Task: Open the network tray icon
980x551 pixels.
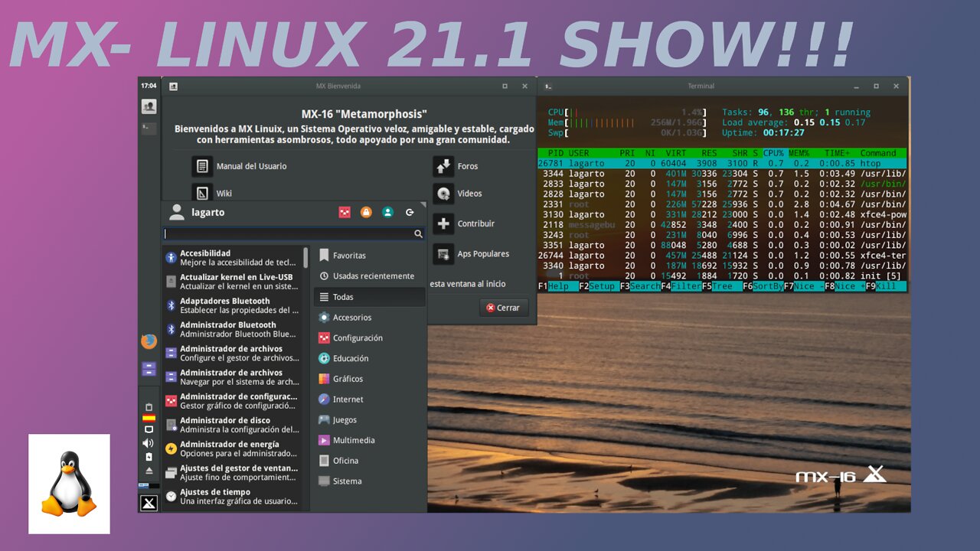Action: pyautogui.click(x=149, y=429)
